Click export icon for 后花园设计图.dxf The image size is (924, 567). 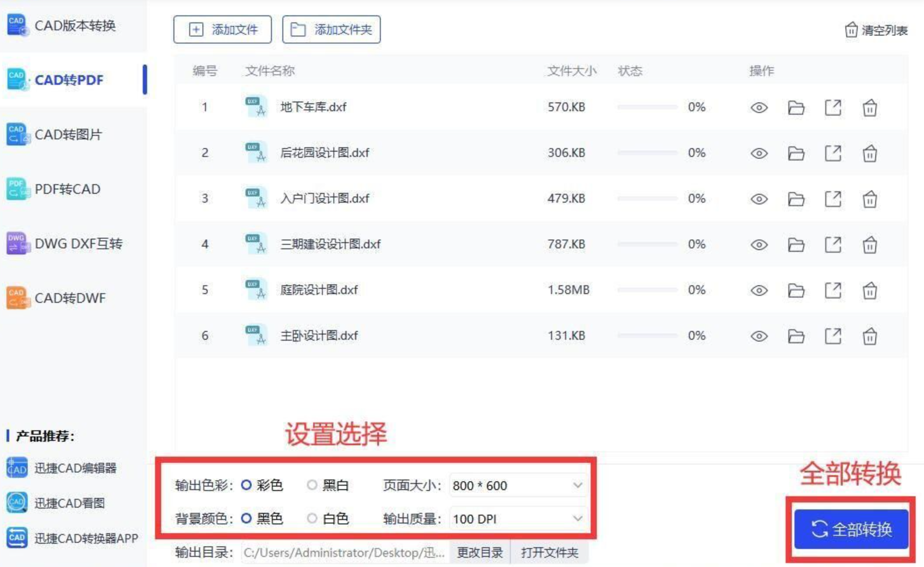833,153
